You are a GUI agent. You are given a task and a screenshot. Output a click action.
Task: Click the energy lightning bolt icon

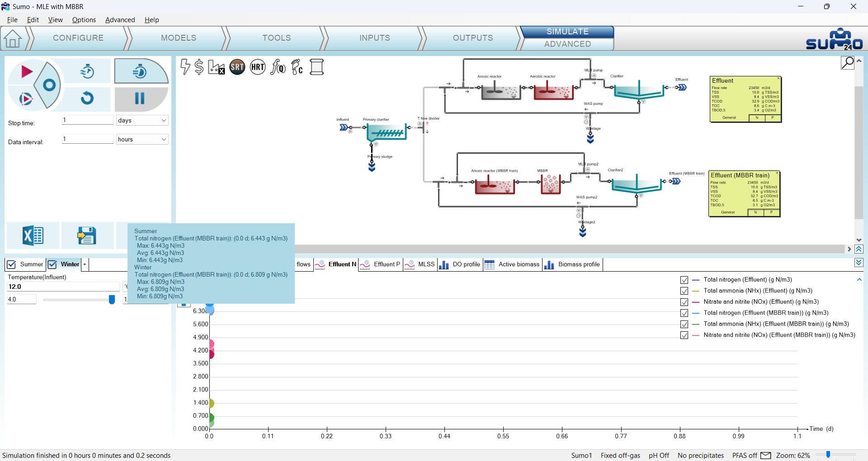click(185, 67)
